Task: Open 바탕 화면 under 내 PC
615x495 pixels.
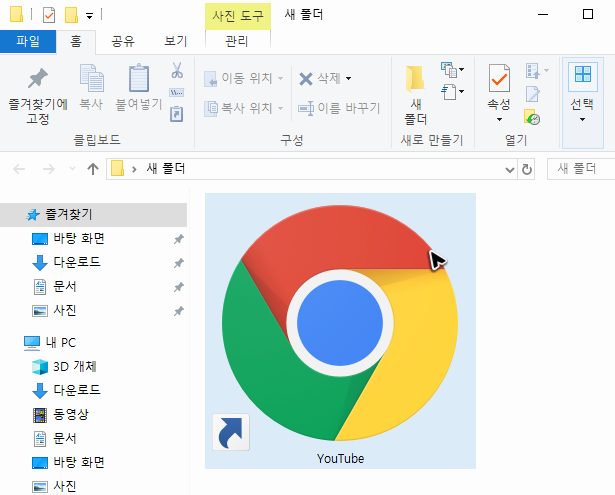Action: click(x=78, y=462)
